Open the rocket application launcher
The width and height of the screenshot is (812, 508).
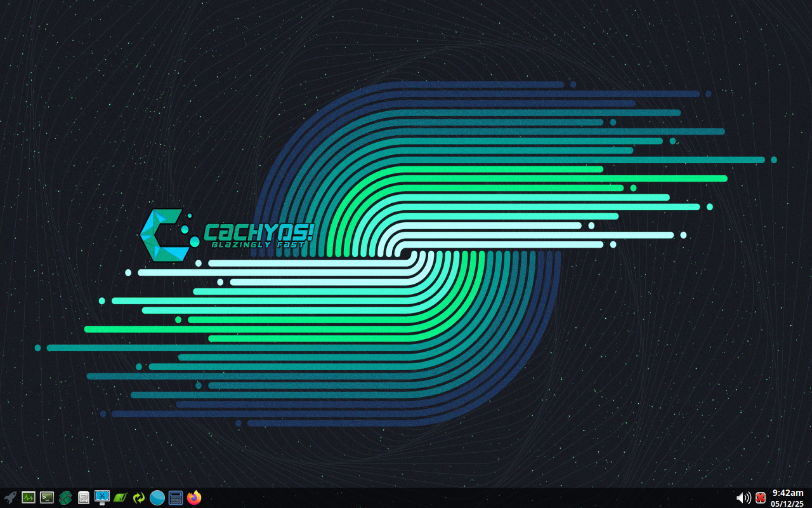pos(10,498)
